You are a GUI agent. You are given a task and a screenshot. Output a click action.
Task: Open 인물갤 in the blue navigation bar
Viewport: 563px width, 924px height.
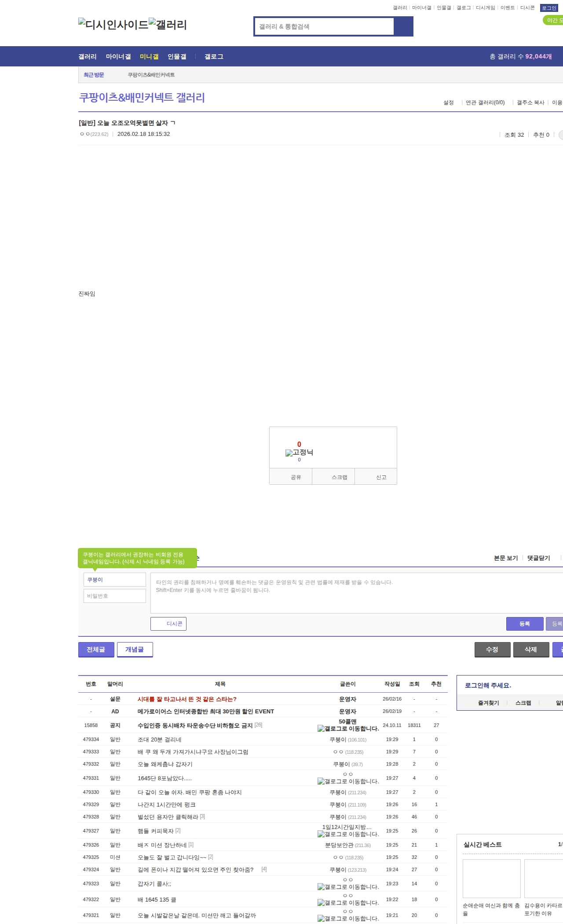coord(177,57)
